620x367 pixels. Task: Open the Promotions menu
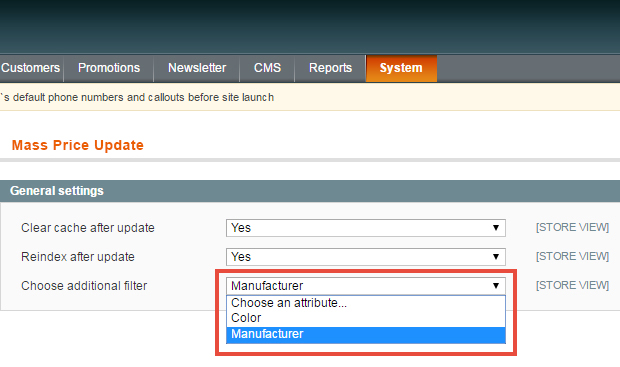tap(109, 68)
